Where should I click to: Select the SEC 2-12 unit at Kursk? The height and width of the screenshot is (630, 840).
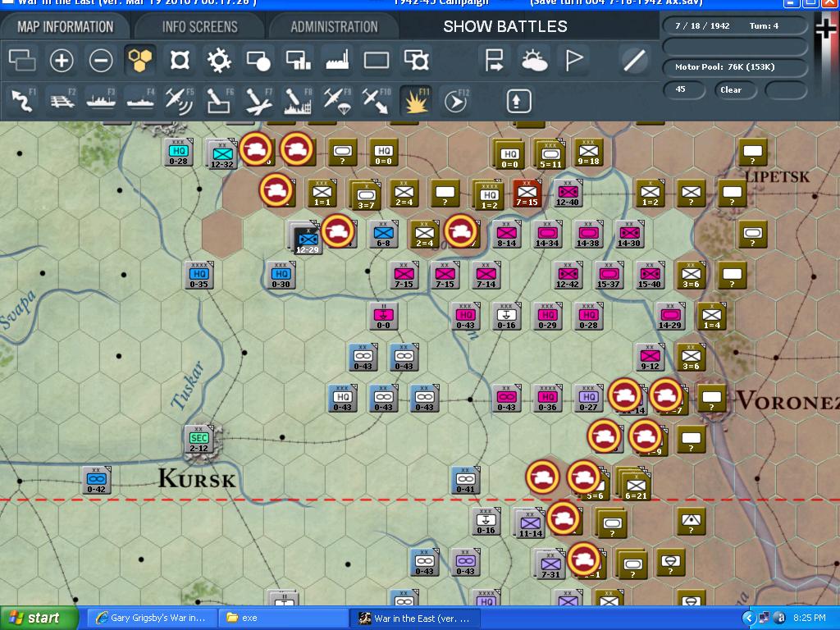[x=199, y=440]
